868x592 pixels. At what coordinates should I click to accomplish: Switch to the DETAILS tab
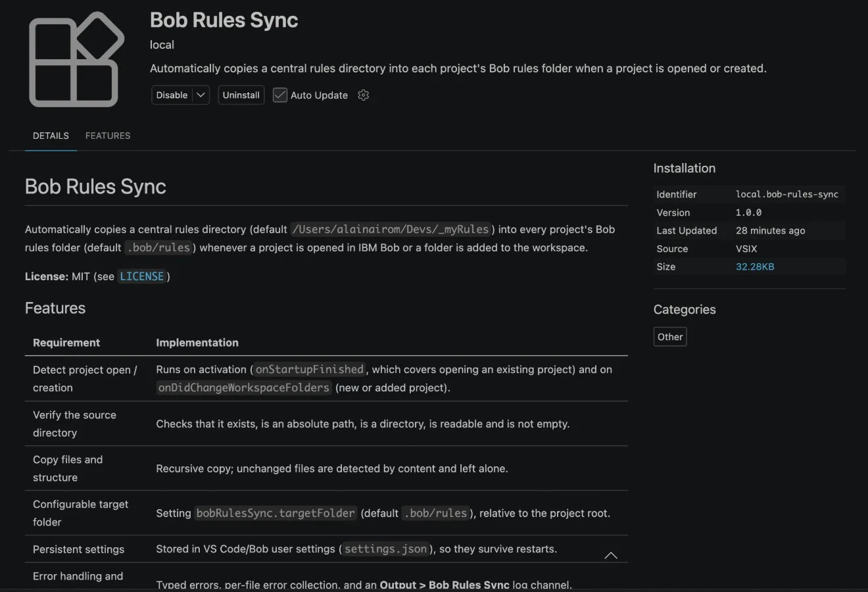point(51,136)
